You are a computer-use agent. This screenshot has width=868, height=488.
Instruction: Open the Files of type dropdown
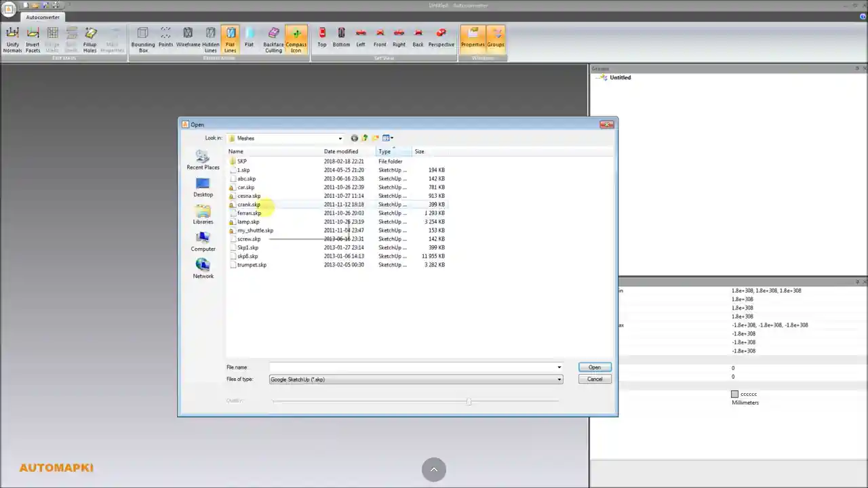(558, 379)
